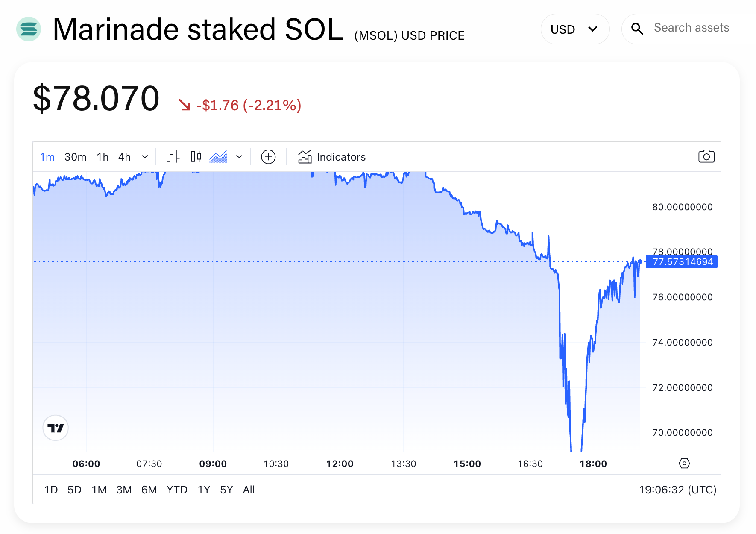Select the YTD range tab
Viewport: 756px width, 534px height.
(x=177, y=490)
